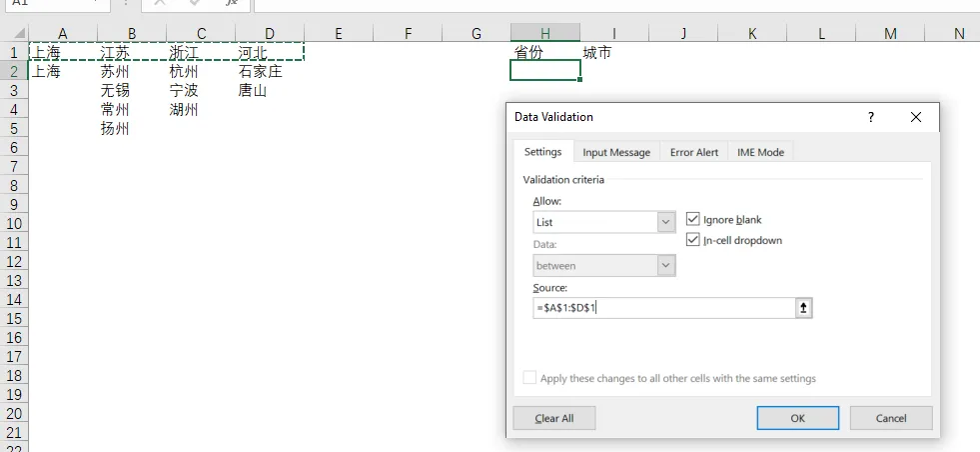Screen dimensions: 980x452
Task: Click the formula bar Cancel X icon
Action: point(162,3)
